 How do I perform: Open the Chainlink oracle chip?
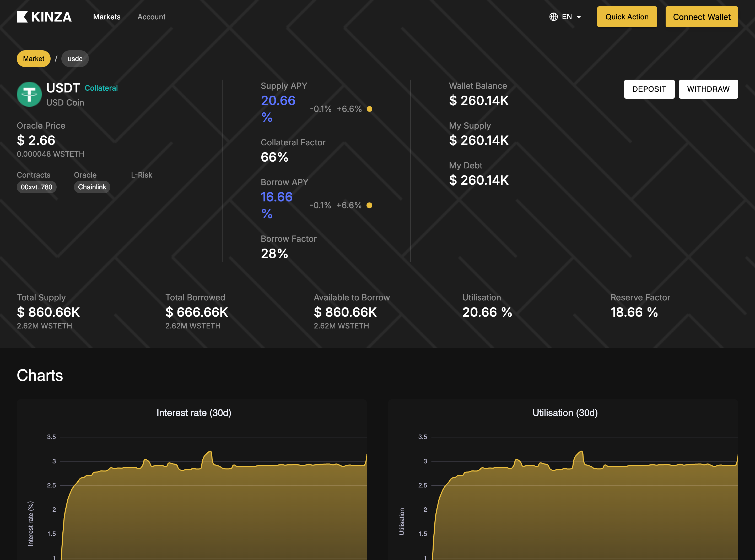(x=92, y=187)
